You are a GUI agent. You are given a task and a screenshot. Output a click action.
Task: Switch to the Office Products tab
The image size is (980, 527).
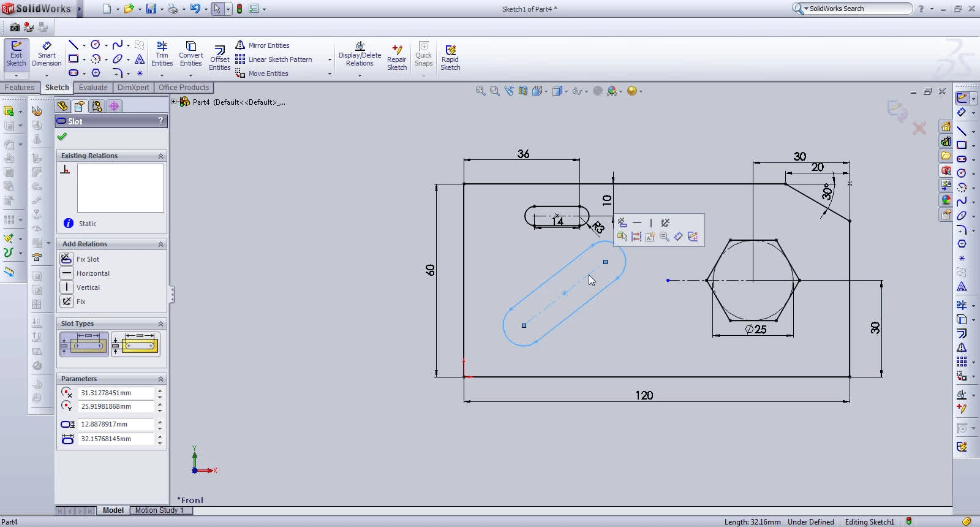[184, 88]
